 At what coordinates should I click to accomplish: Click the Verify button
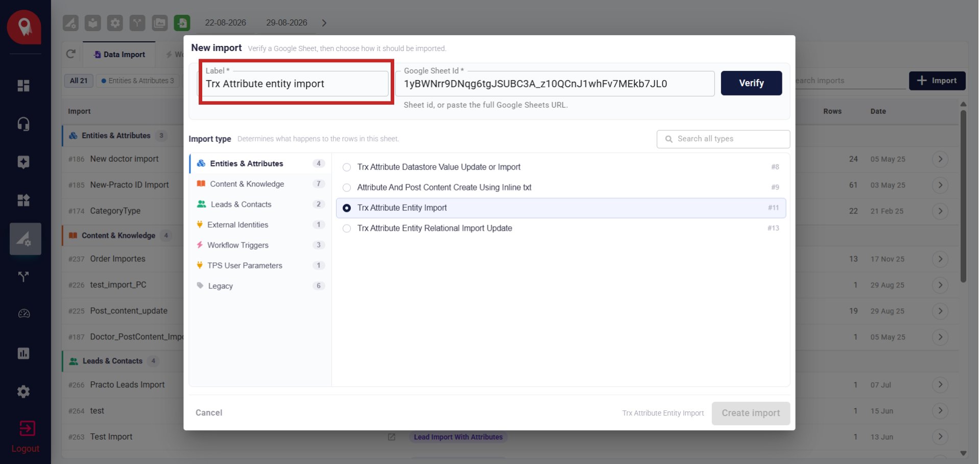click(x=751, y=83)
